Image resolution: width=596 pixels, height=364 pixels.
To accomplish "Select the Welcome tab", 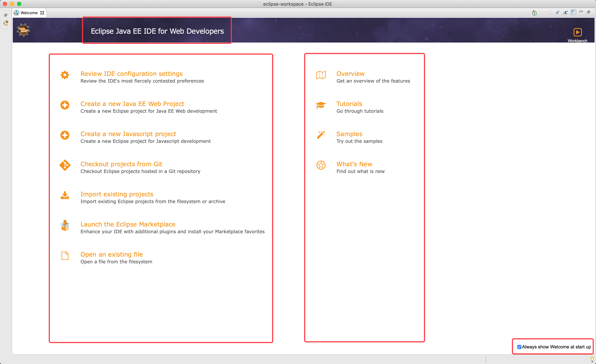I will coord(29,13).
